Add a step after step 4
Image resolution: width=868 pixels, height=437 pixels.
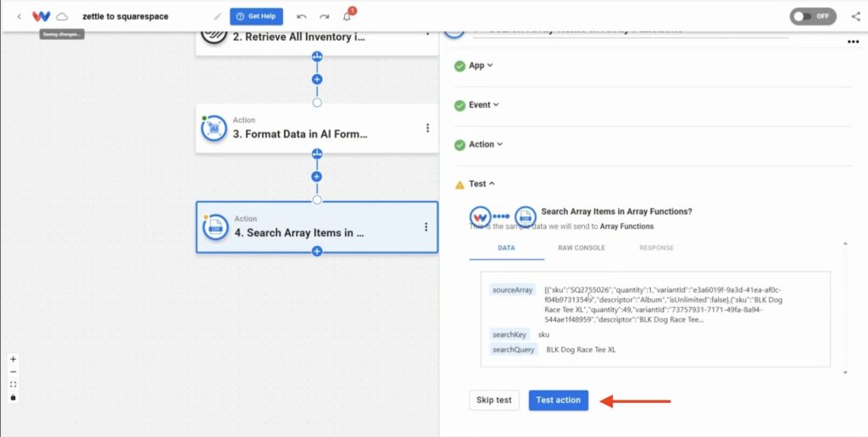pos(317,251)
